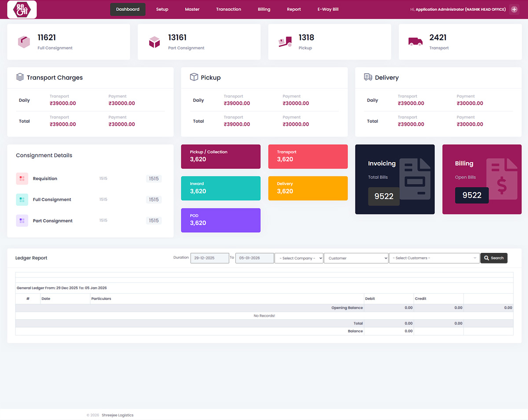Open the Select Company dropdown
528x420 pixels.
[299, 258]
